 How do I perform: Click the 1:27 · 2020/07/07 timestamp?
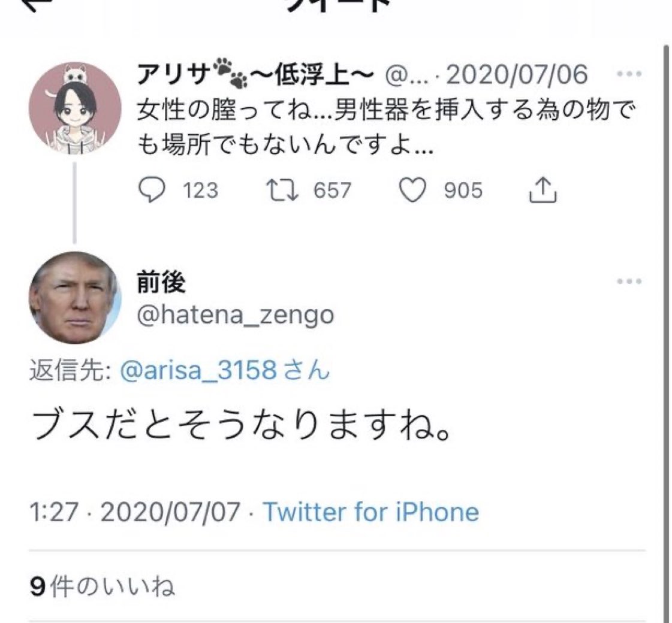pyautogui.click(x=135, y=512)
